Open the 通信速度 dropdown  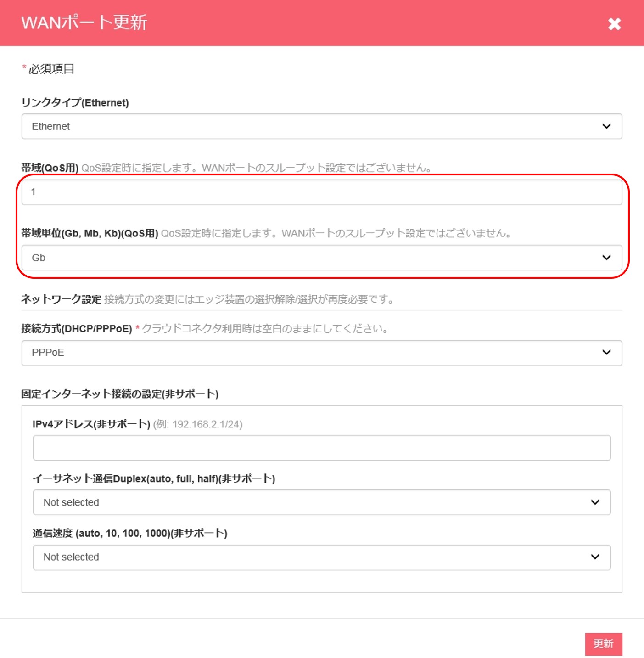point(322,557)
